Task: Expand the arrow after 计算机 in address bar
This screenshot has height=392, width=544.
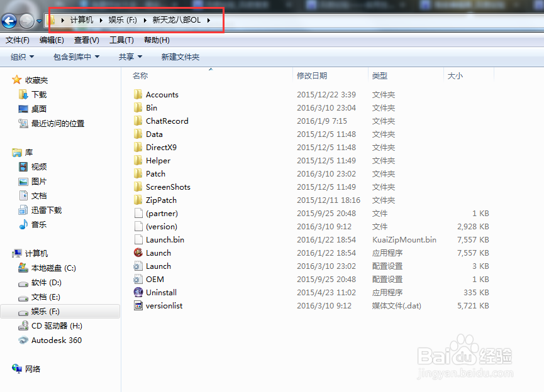Action: coord(101,20)
